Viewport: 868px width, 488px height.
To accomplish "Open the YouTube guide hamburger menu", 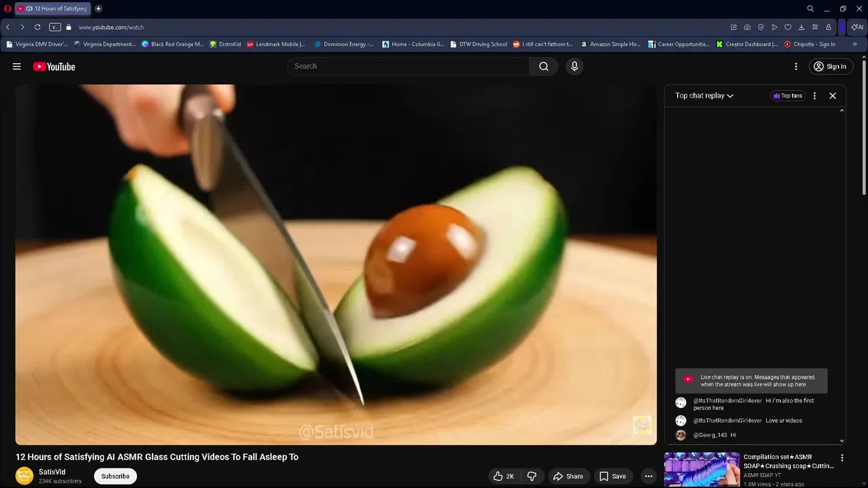I will [x=17, y=66].
